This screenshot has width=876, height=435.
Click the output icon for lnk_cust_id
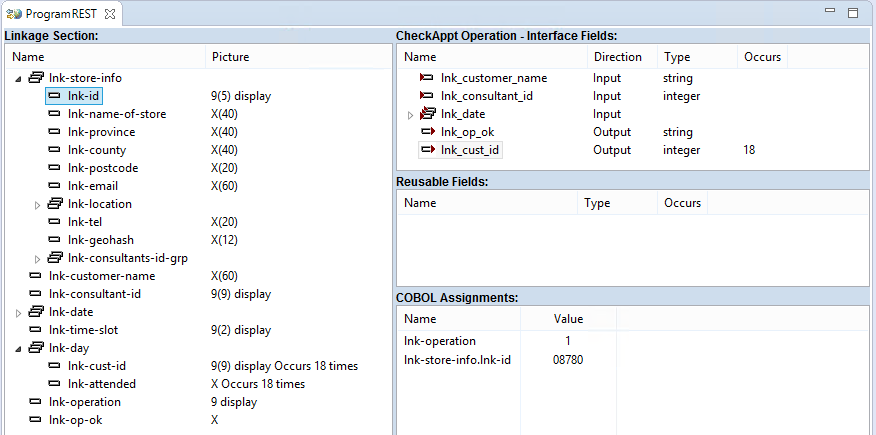(x=427, y=150)
